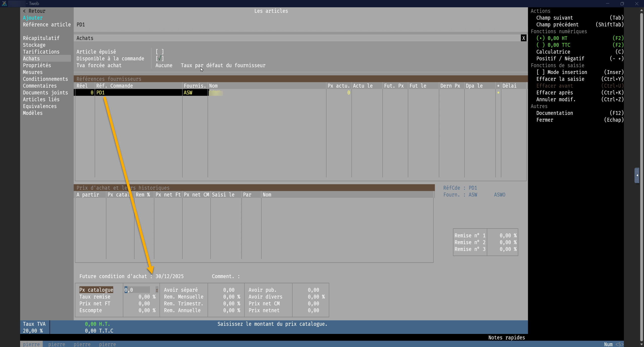Image resolution: width=644 pixels, height=347 pixels.
Task: Open the Commentaires section
Action: (x=40, y=86)
